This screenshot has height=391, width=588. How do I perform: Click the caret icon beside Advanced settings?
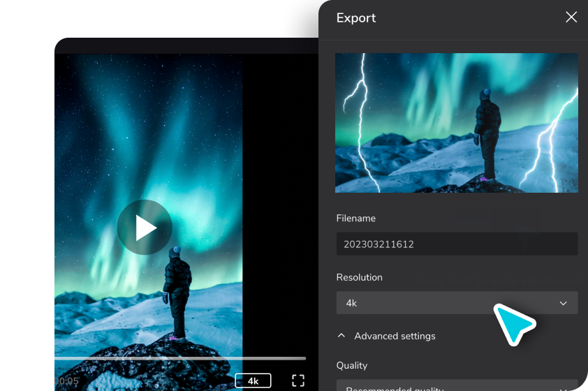point(341,336)
